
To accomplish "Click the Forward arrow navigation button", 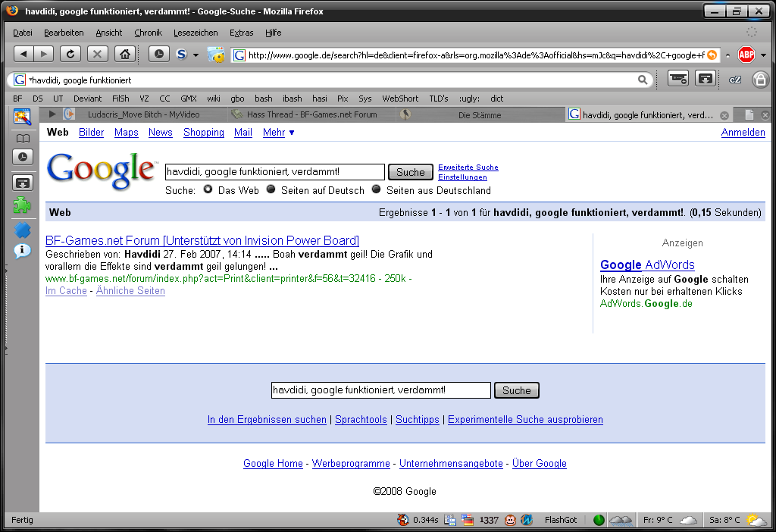I will [43, 54].
